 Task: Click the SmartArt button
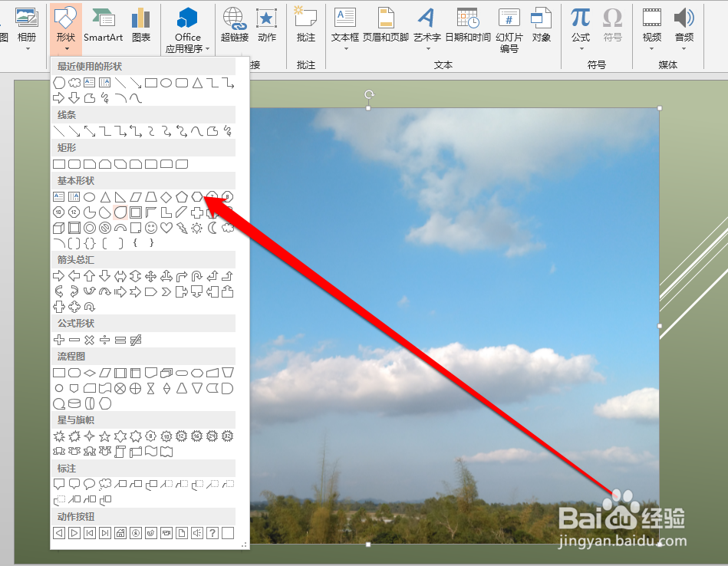pyautogui.click(x=103, y=25)
